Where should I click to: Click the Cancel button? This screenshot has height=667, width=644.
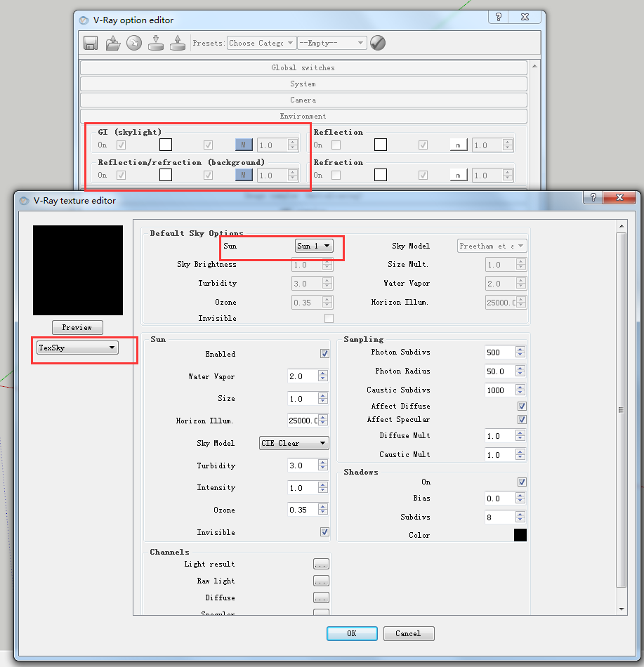click(408, 633)
